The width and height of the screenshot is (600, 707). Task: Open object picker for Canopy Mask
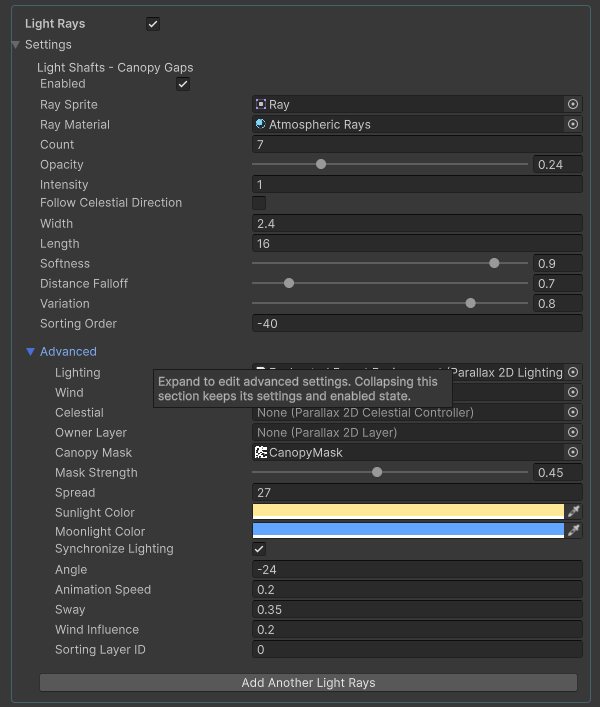click(573, 452)
